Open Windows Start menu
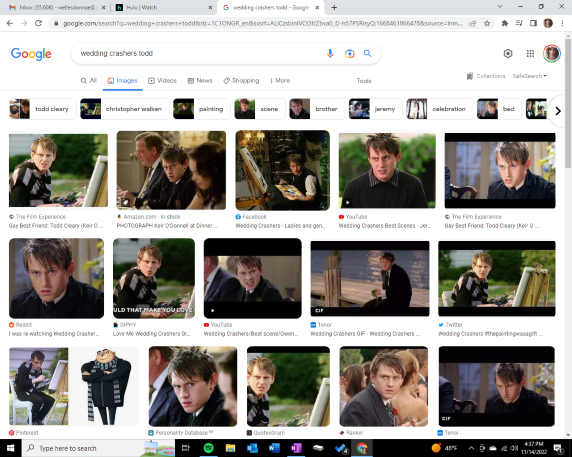572x457 pixels. [11, 448]
